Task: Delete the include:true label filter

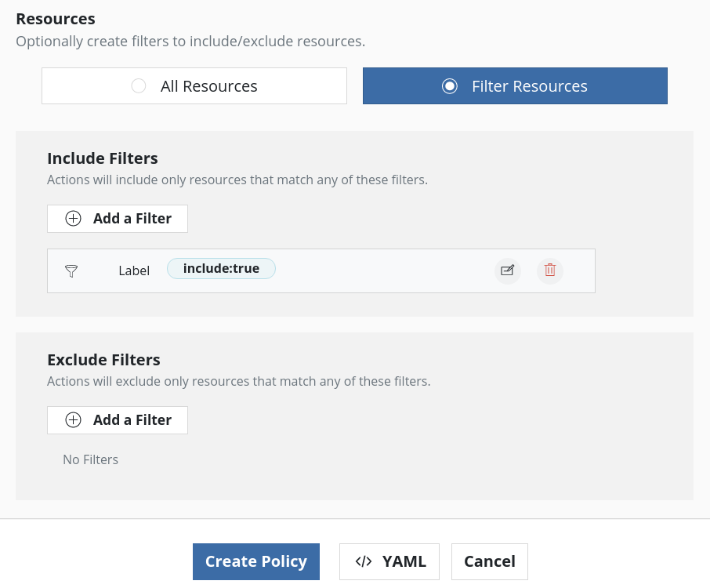Action: [550, 270]
